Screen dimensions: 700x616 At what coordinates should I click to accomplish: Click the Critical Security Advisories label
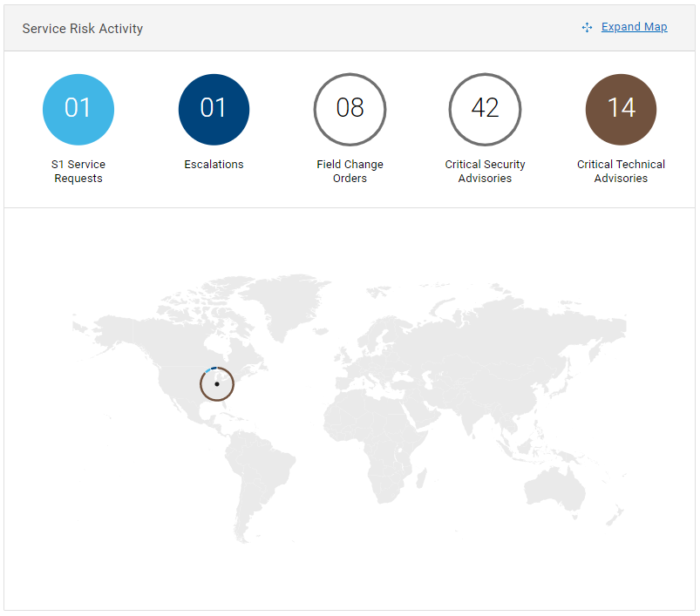pyautogui.click(x=485, y=172)
